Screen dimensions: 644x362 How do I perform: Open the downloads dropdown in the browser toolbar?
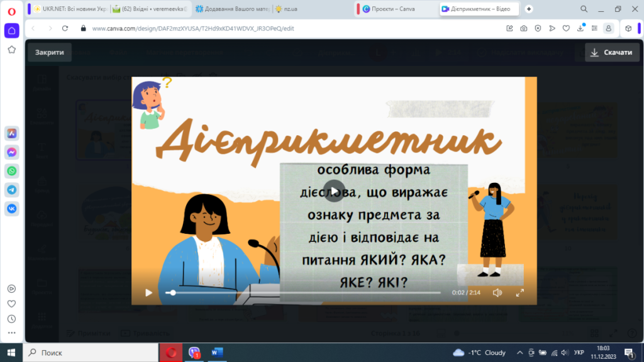580,28
